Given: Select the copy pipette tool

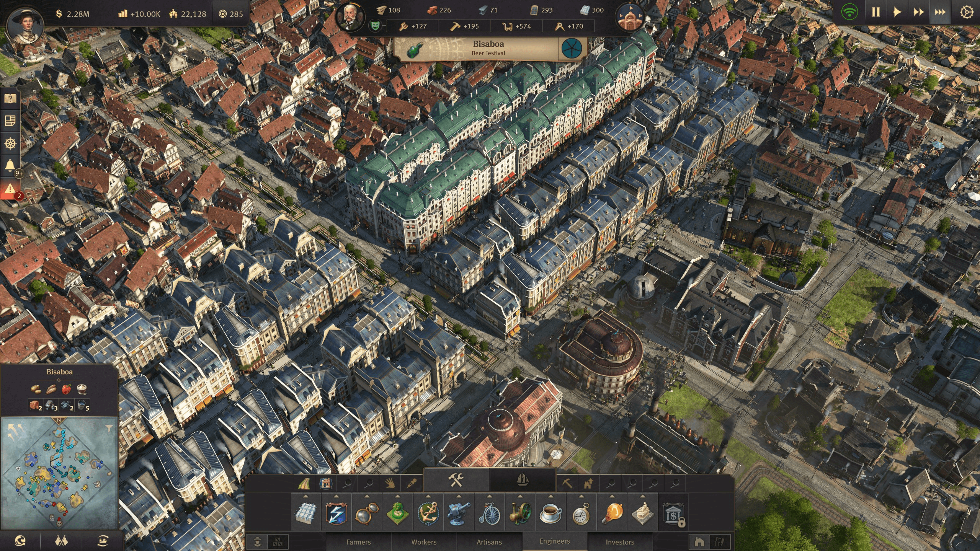Looking at the screenshot, I should (411, 484).
